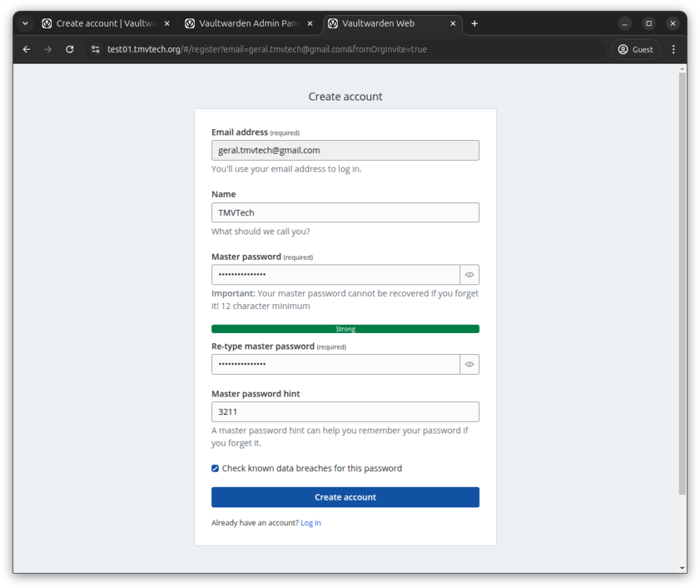Open new tab with plus icon

coord(474,23)
